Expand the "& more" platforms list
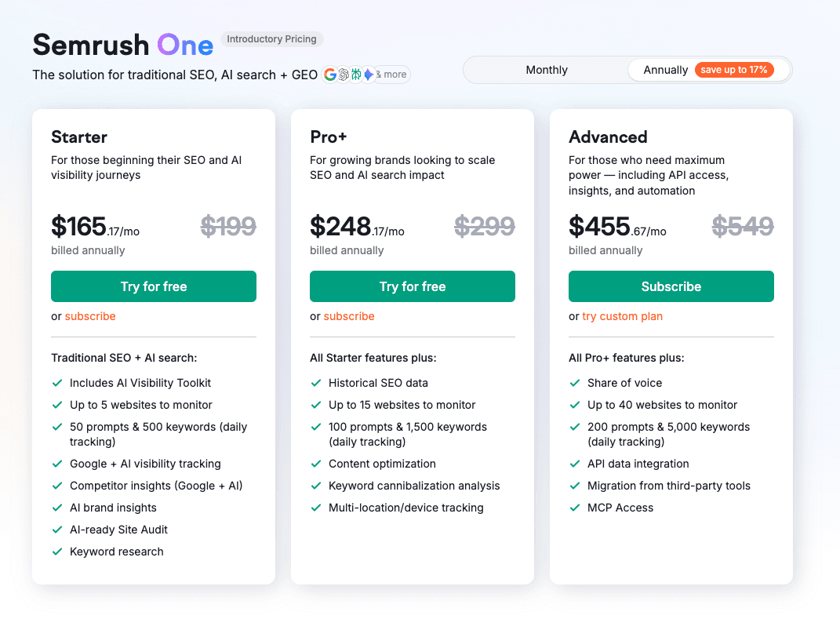Image resolution: width=840 pixels, height=630 pixels. (391, 74)
